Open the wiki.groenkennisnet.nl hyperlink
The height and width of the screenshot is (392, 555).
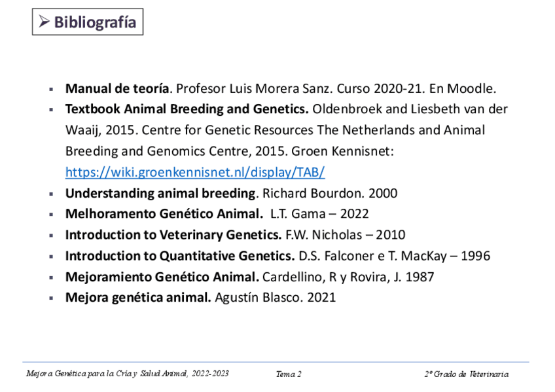tap(194, 173)
